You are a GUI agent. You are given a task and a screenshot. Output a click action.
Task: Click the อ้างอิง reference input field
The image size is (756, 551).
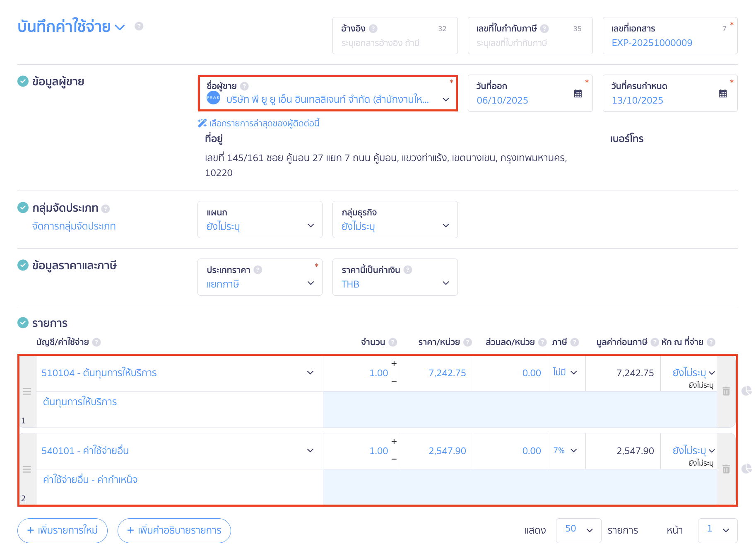click(x=394, y=43)
